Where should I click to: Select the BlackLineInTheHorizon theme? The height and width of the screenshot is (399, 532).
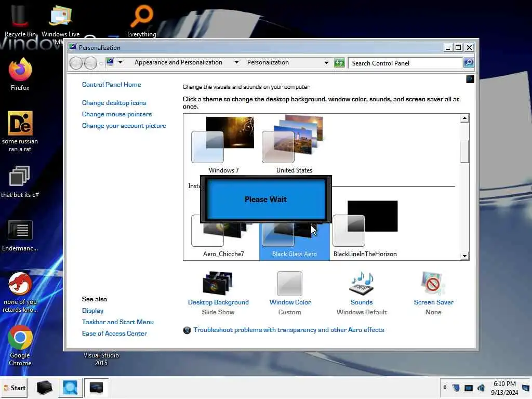365,229
